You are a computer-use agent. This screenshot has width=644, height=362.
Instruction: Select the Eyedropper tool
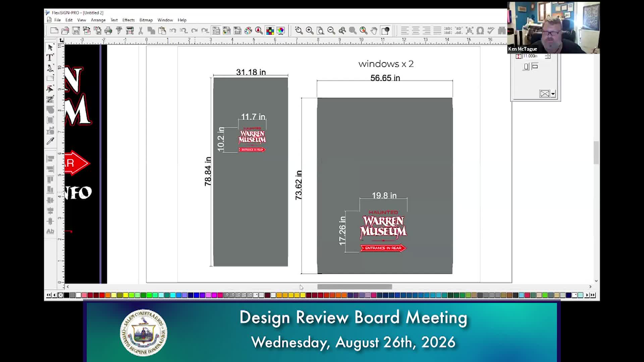pyautogui.click(x=50, y=141)
